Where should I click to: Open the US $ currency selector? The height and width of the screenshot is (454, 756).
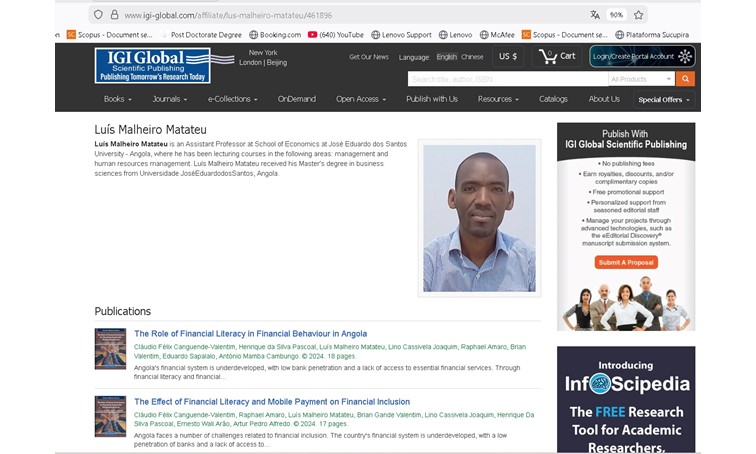(x=508, y=56)
